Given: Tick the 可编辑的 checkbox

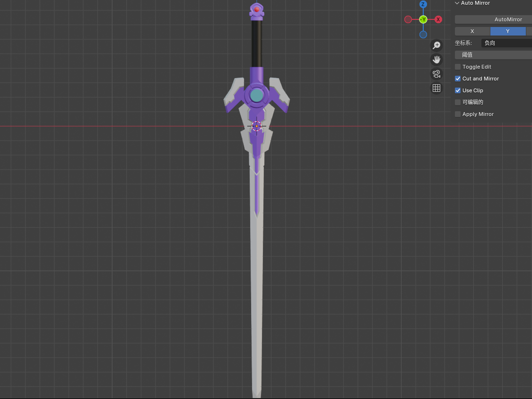Looking at the screenshot, I should tap(458, 102).
